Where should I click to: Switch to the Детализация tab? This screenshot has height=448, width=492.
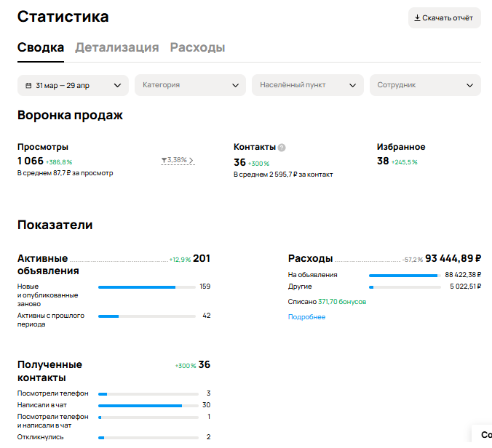coord(116,48)
